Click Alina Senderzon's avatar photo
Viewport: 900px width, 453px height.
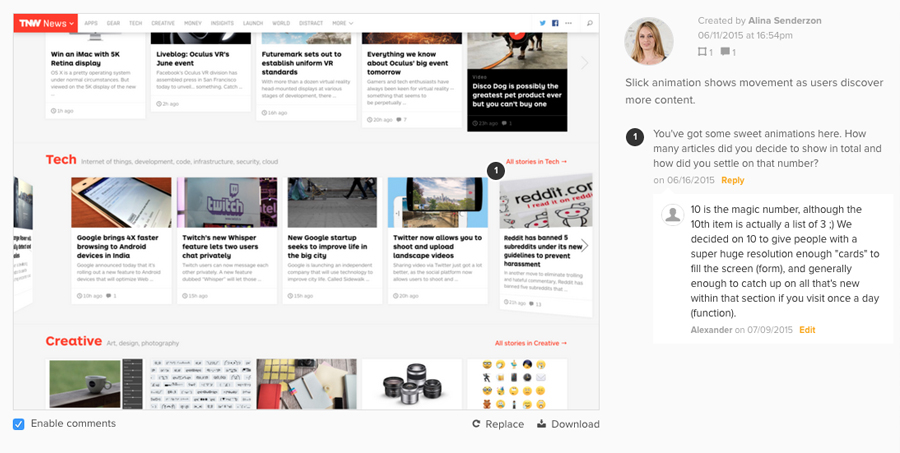coord(649,41)
